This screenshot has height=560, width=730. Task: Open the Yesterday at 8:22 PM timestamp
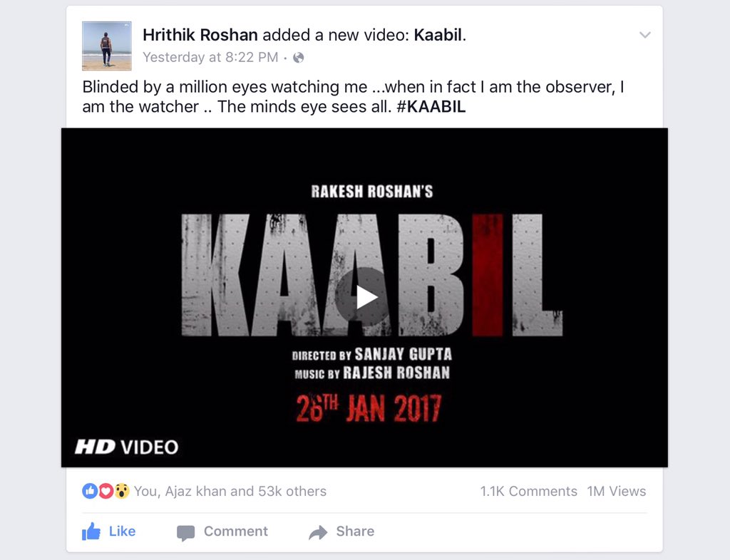coord(210,57)
